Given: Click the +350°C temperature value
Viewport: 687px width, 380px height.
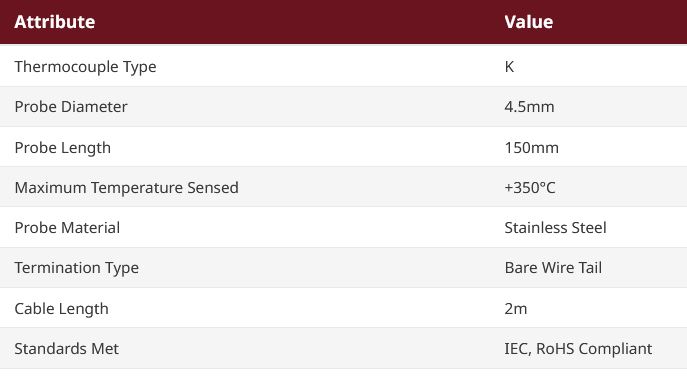Looking at the screenshot, I should click(x=530, y=188).
